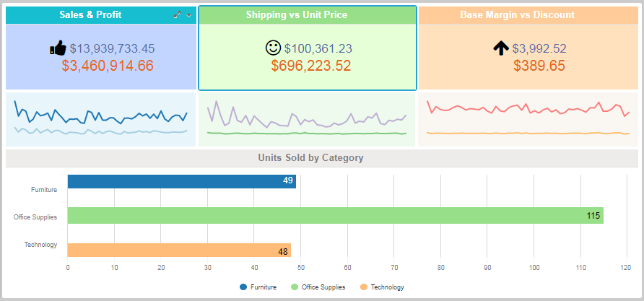Image resolution: width=644 pixels, height=301 pixels.
Task: Click the smiley face icon in Shipping panel
Action: click(x=273, y=48)
